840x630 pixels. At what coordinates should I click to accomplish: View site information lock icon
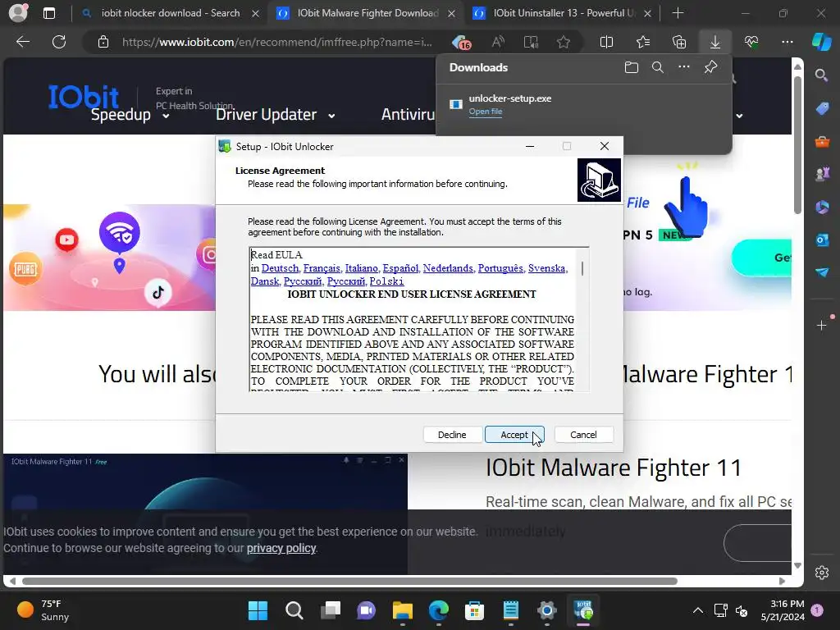[103, 42]
